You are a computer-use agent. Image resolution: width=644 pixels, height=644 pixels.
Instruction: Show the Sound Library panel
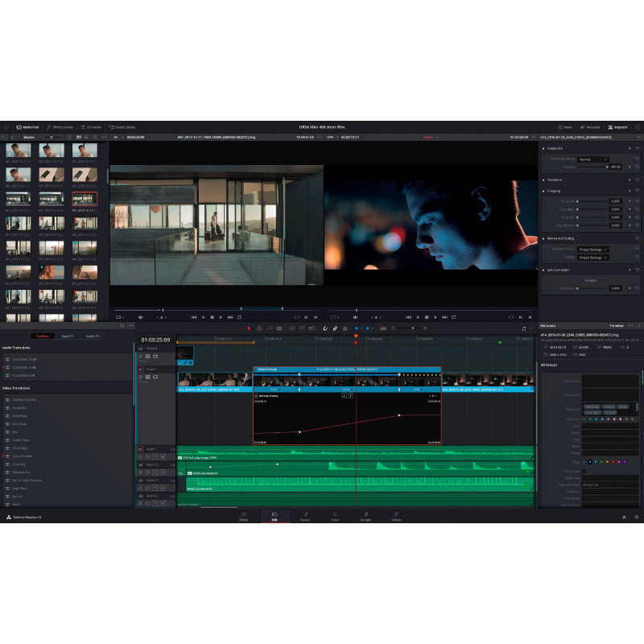(x=121, y=127)
